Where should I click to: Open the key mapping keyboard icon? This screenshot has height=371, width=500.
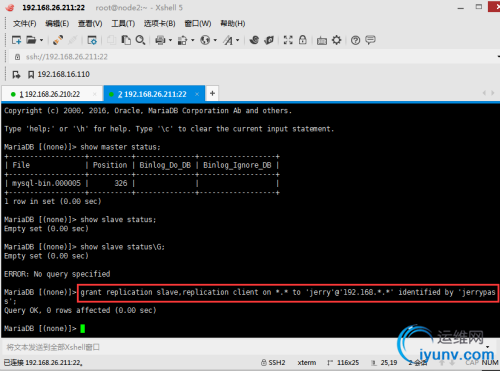coord(322,41)
